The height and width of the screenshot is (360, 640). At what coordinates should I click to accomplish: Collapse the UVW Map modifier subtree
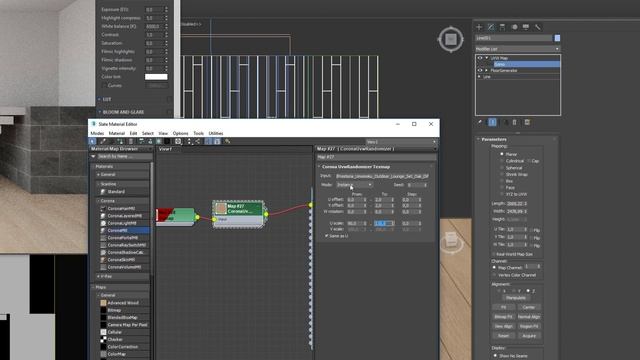(x=487, y=58)
